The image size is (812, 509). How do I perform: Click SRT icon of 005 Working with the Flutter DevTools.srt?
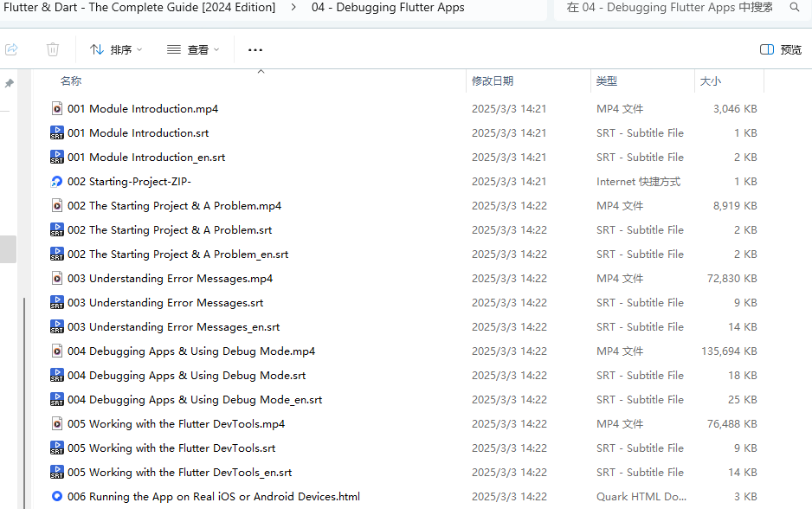[57, 448]
